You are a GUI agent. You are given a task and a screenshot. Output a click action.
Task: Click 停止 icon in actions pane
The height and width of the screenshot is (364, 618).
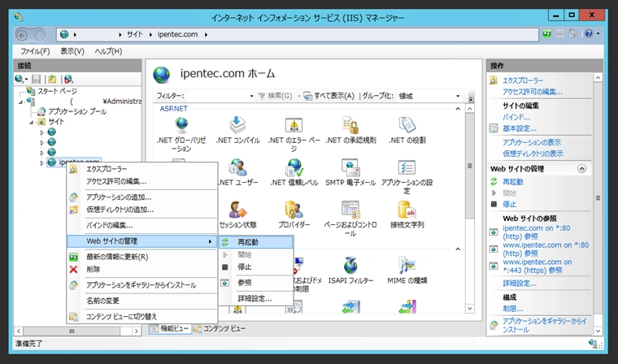pos(494,204)
